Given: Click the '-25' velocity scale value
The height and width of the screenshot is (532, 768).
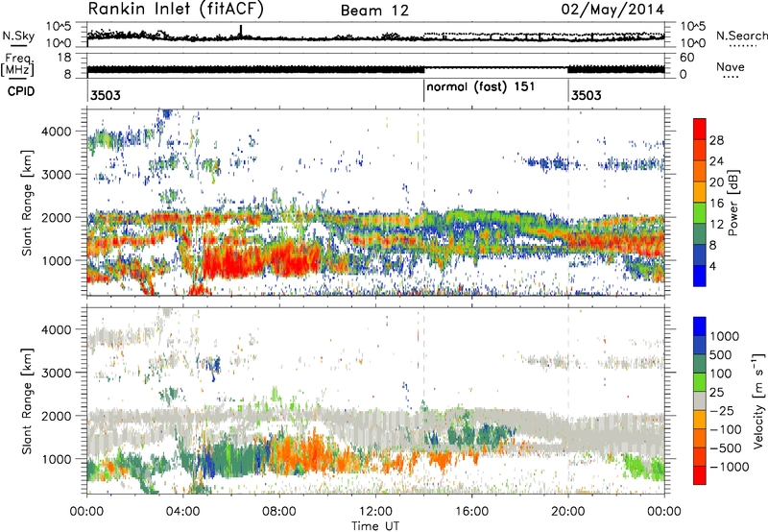Looking at the screenshot, I should pyautogui.click(x=720, y=411).
